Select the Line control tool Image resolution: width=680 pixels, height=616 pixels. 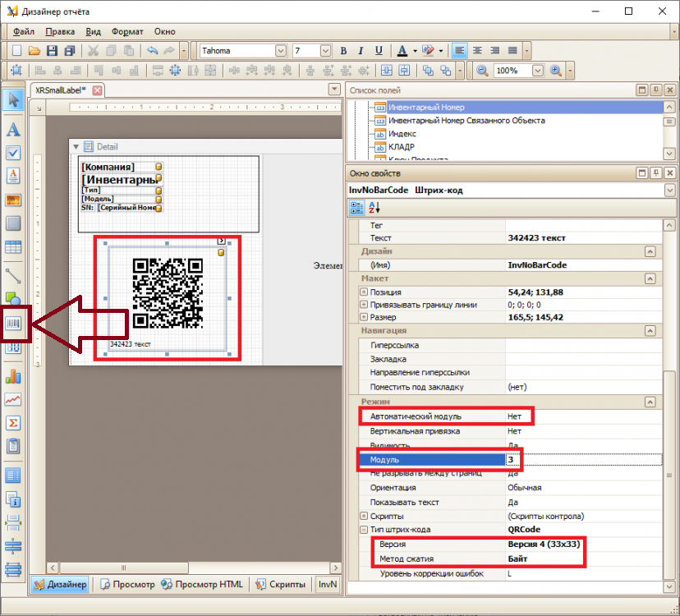(x=13, y=275)
